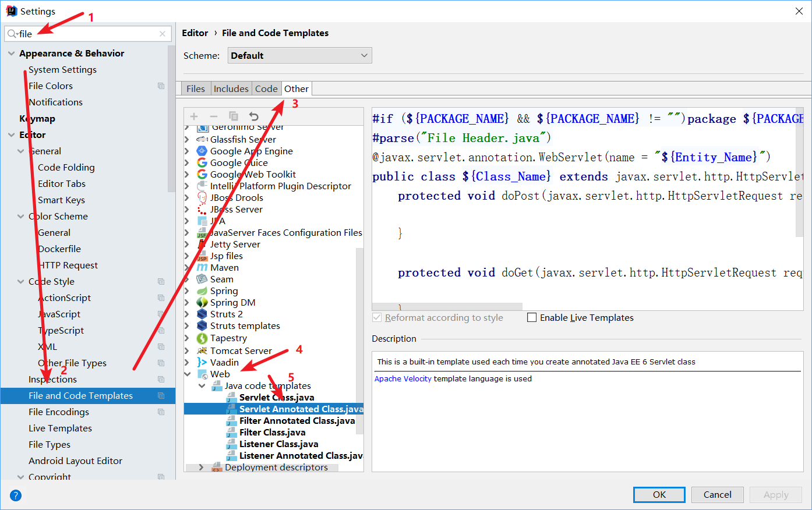Image resolution: width=812 pixels, height=510 pixels.
Task: Click the Seam icon
Action: pos(202,279)
